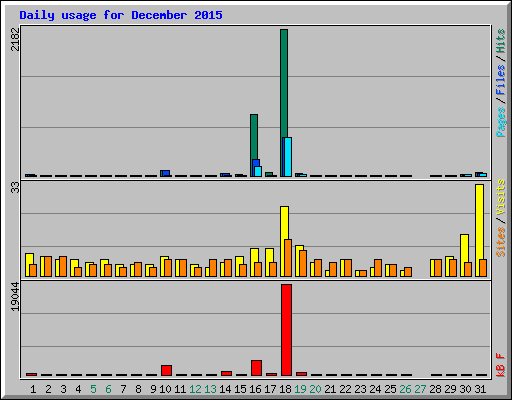Click day label 29 on the x-axis
The width and height of the screenshot is (512, 400).
pos(450,389)
